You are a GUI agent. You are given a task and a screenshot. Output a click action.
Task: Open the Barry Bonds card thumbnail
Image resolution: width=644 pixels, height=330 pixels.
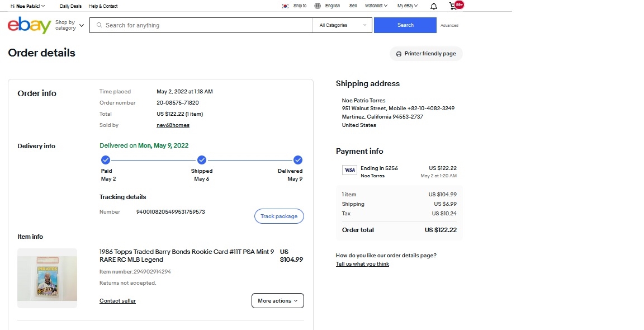coord(47,278)
